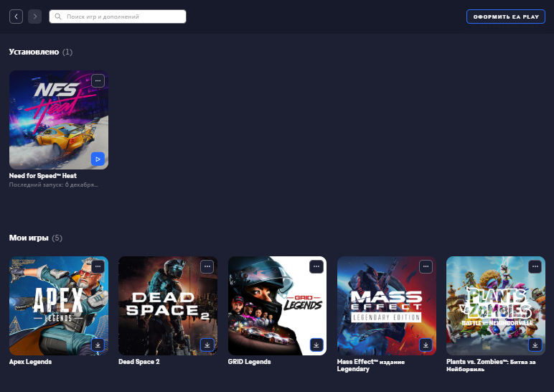
Task: Download Mass Effect Legendary via download icon
Action: pos(426,345)
